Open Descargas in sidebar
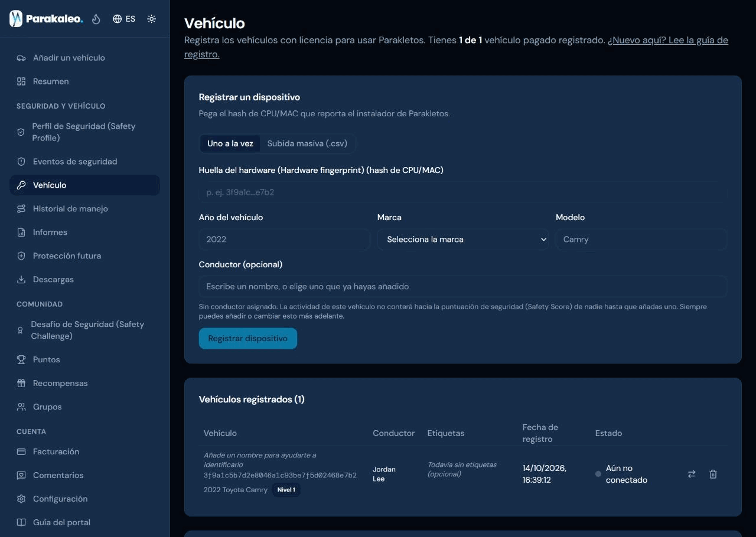The image size is (756, 537). (84, 280)
